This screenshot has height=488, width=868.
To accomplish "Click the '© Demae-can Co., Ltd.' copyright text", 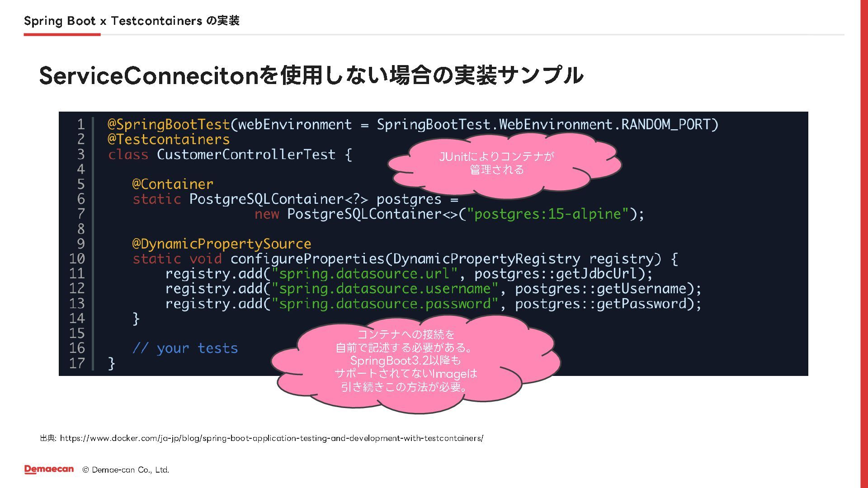I will click(126, 470).
